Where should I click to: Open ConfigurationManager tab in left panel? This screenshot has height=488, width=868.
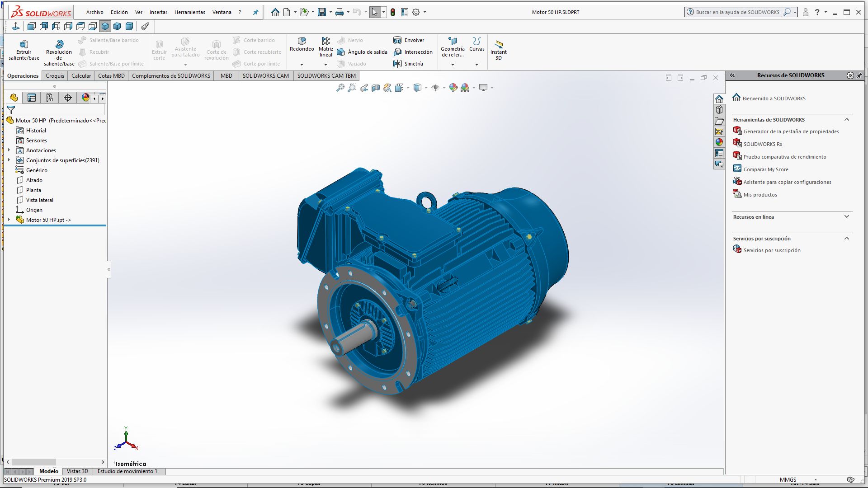tap(50, 98)
